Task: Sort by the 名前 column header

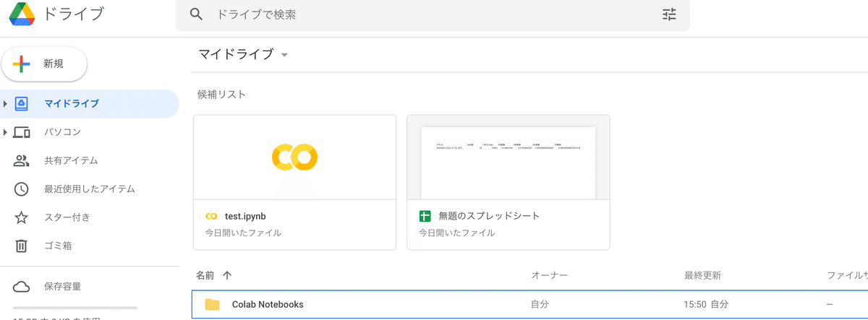Action: click(x=205, y=275)
